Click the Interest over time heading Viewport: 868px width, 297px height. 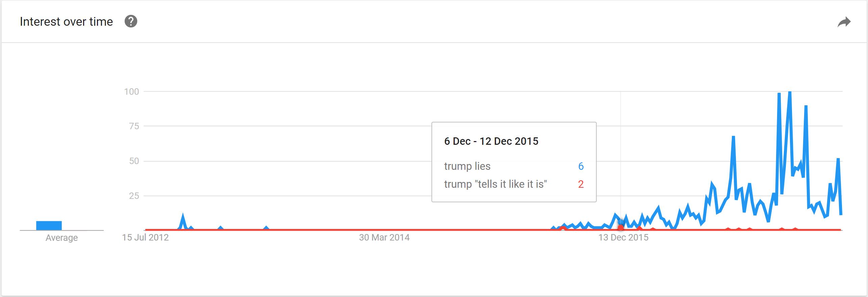66,22
